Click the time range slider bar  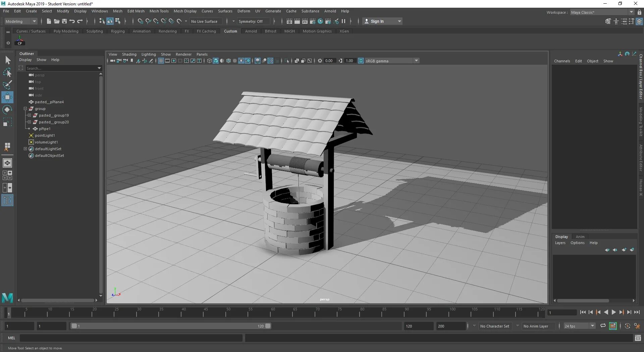tap(171, 326)
